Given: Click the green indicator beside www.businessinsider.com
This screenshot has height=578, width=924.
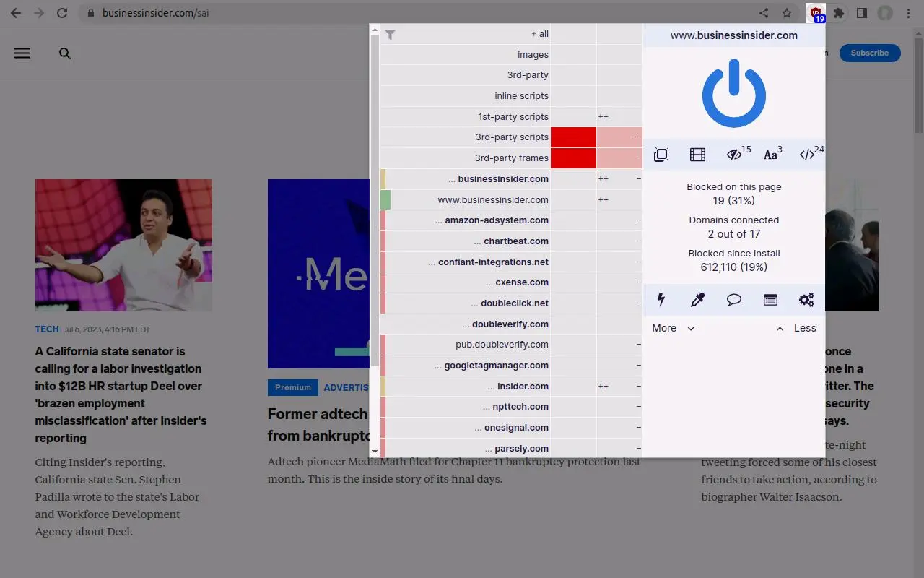Looking at the screenshot, I should pos(385,199).
